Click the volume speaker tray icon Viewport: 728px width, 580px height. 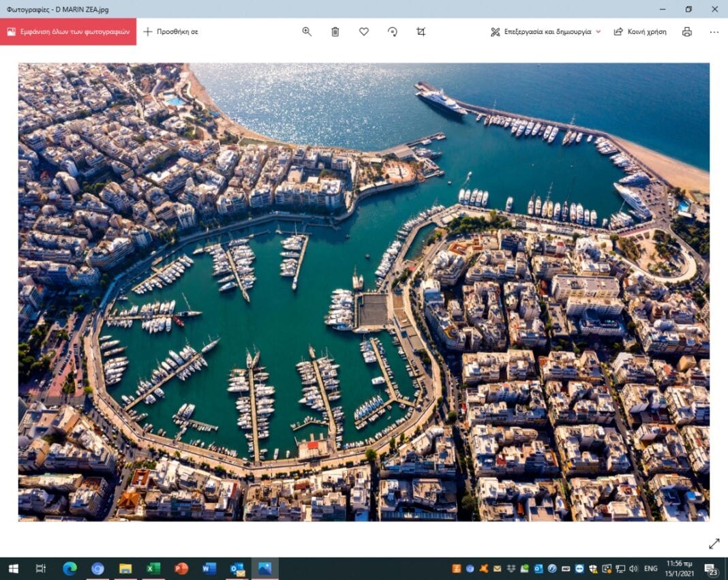pyautogui.click(x=633, y=568)
